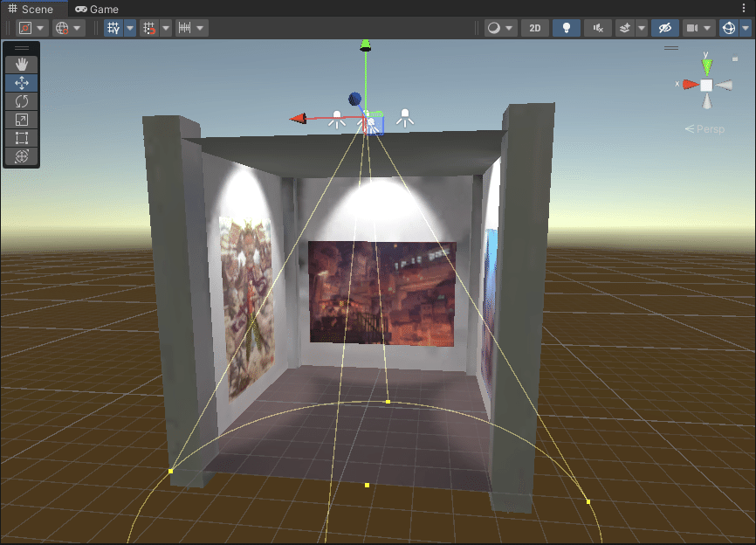
Task: Open snap increment settings dropdown arrow
Action: click(200, 28)
